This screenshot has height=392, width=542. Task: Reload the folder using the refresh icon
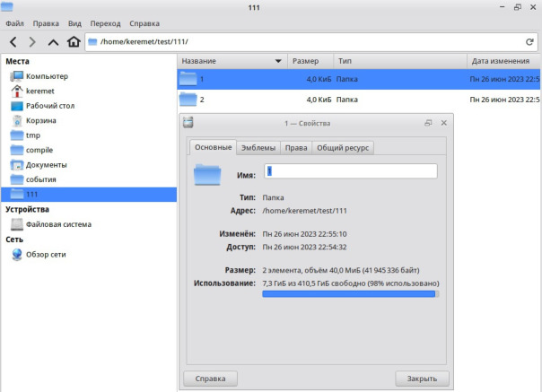[x=529, y=42]
